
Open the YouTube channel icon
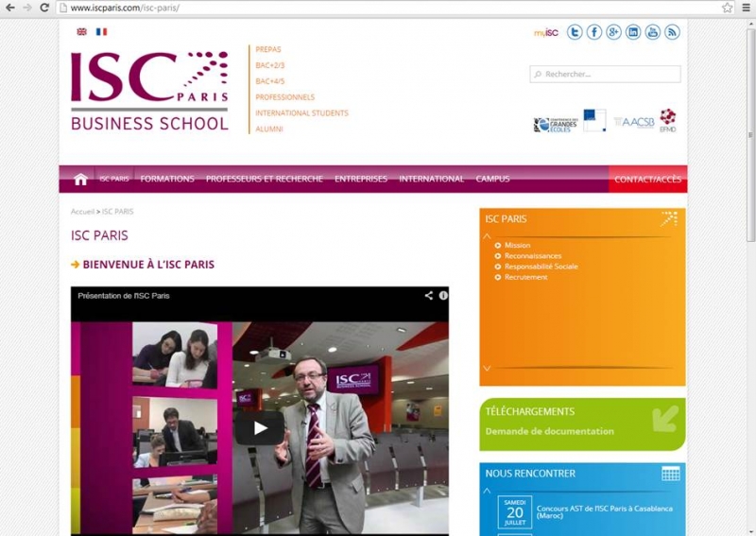(x=652, y=32)
